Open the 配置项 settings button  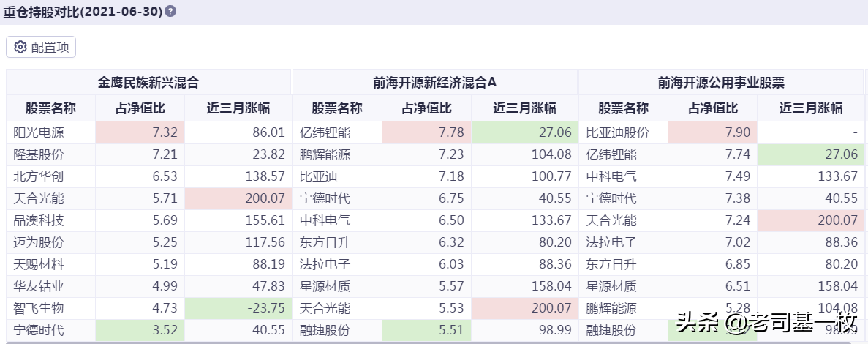tap(41, 47)
